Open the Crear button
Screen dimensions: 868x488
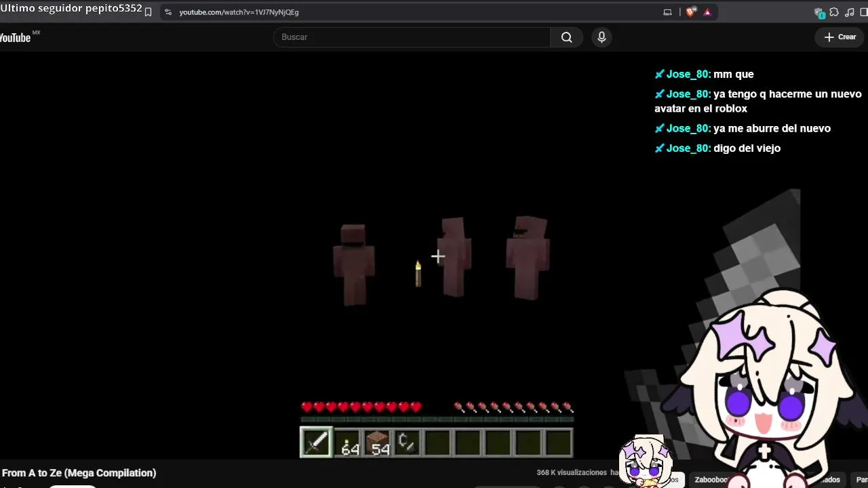[x=840, y=37]
